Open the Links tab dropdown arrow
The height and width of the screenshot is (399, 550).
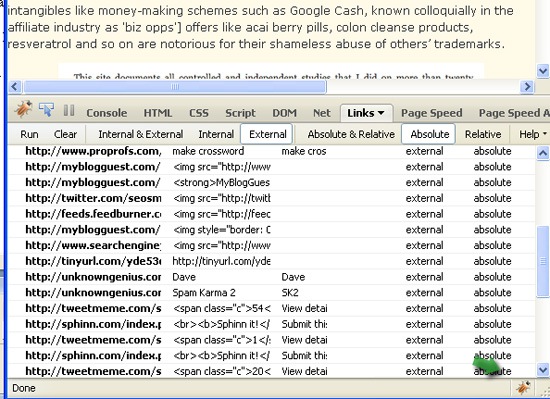(381, 113)
